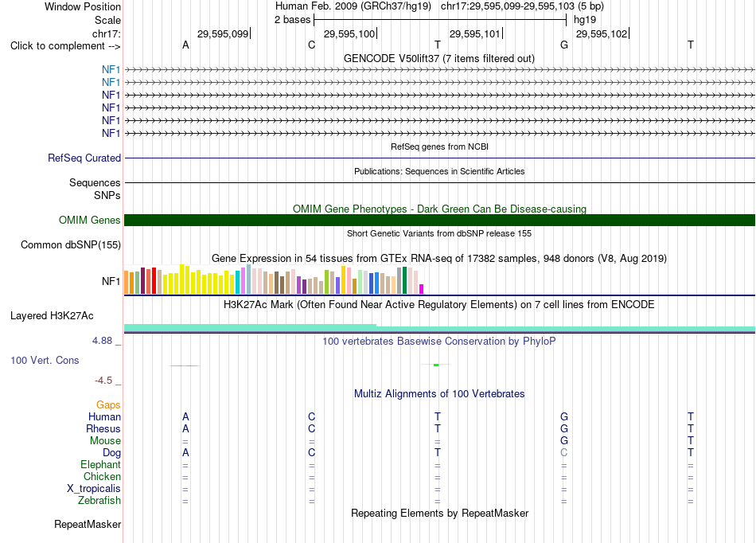756x543 pixels.
Task: Select the 'Rhesus' alignment row label
Action: click(x=103, y=428)
